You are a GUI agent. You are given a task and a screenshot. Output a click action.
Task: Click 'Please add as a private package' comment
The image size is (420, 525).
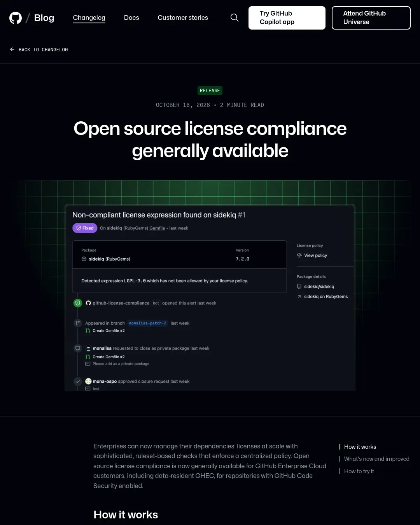click(x=121, y=364)
